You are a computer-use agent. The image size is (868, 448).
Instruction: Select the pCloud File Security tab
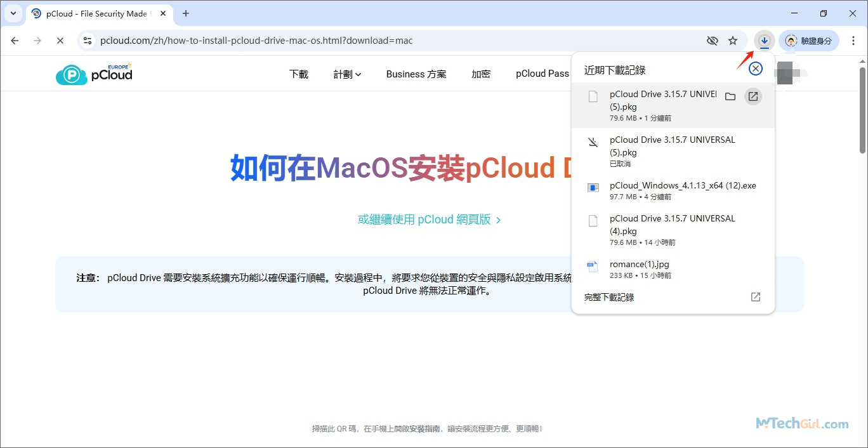[98, 13]
